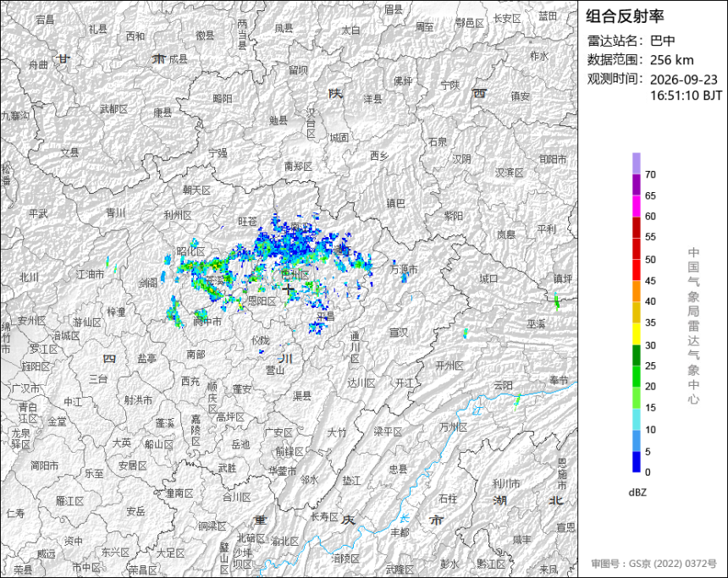Screen dimensions: 728x578
Task: Click the 南郑区 label
Action: 298,166
